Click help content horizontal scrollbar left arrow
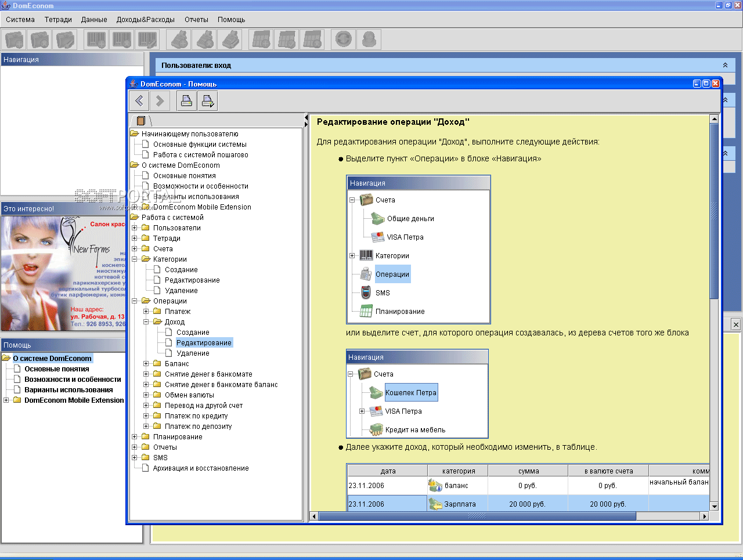 [x=315, y=516]
